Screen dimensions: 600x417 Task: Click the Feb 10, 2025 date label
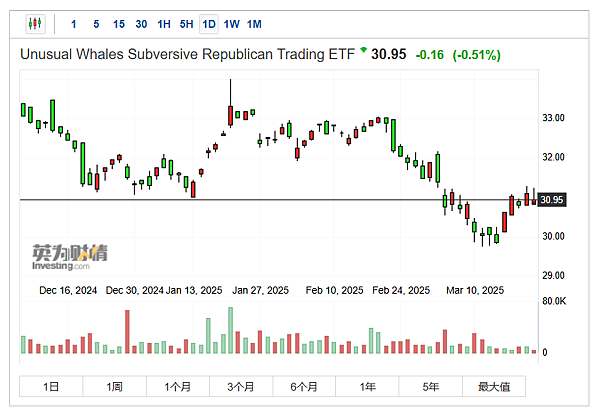point(334,290)
